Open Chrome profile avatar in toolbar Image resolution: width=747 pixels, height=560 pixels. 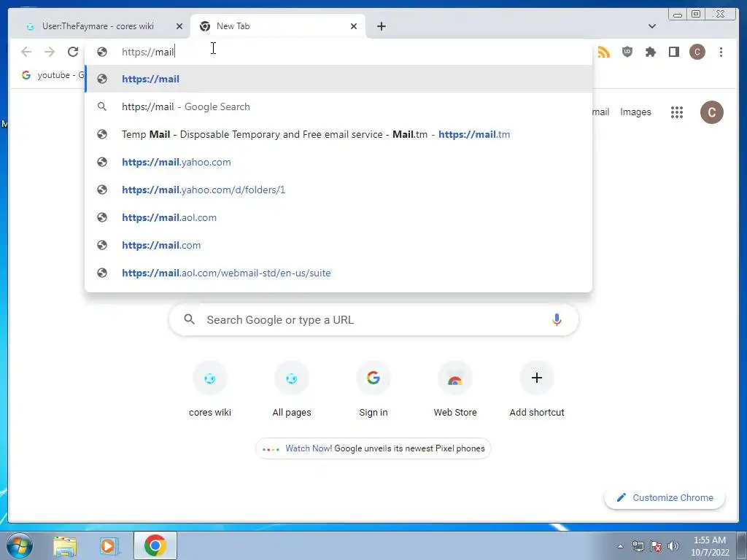[x=697, y=52]
